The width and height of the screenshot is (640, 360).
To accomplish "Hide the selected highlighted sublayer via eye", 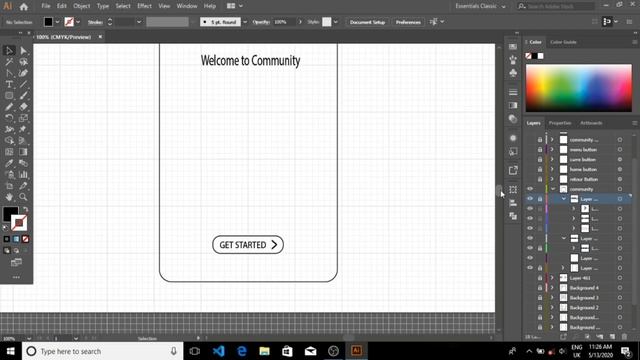I will pos(530,199).
